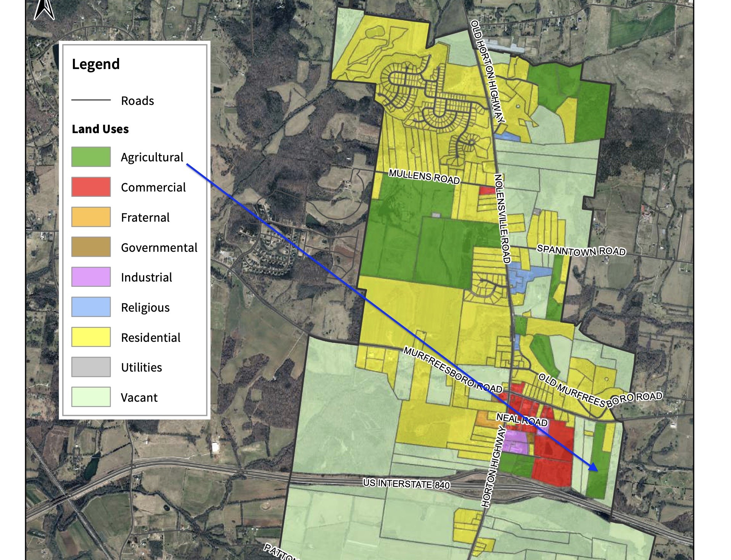Select the red Commercial legend swatch

(x=91, y=187)
